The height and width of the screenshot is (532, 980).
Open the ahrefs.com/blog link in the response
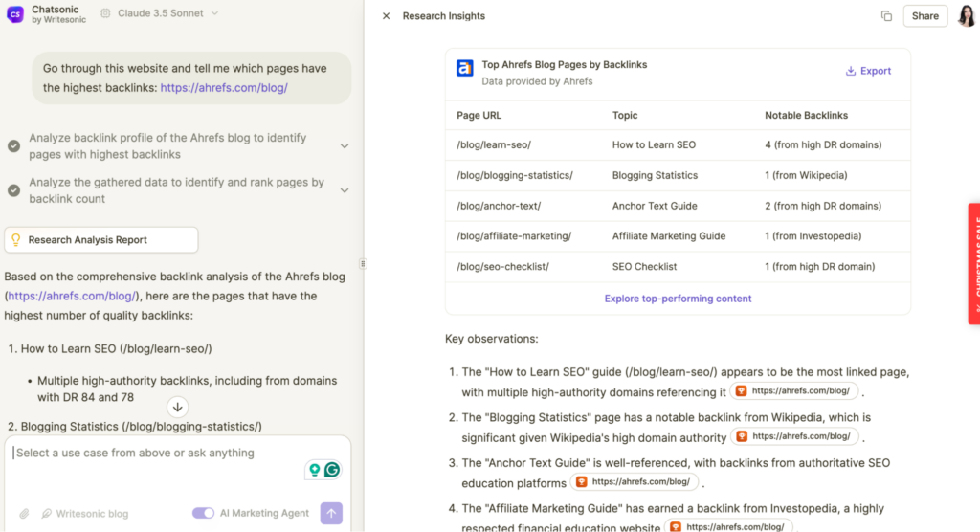[72, 296]
